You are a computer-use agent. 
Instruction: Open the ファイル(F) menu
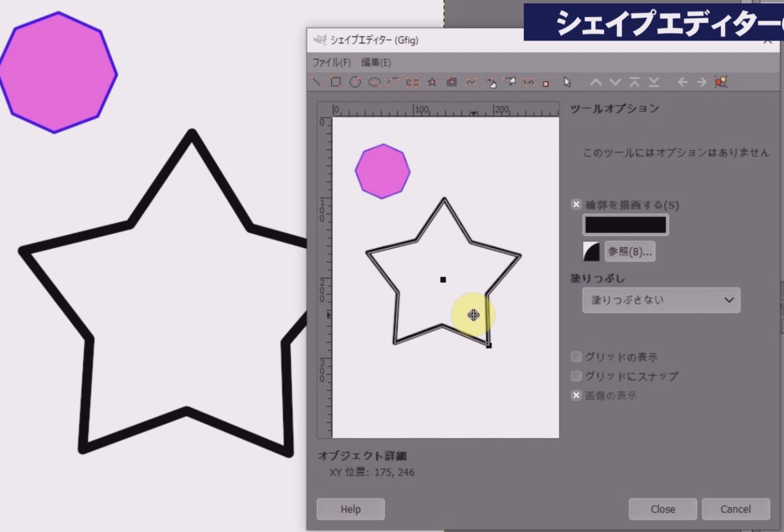332,62
